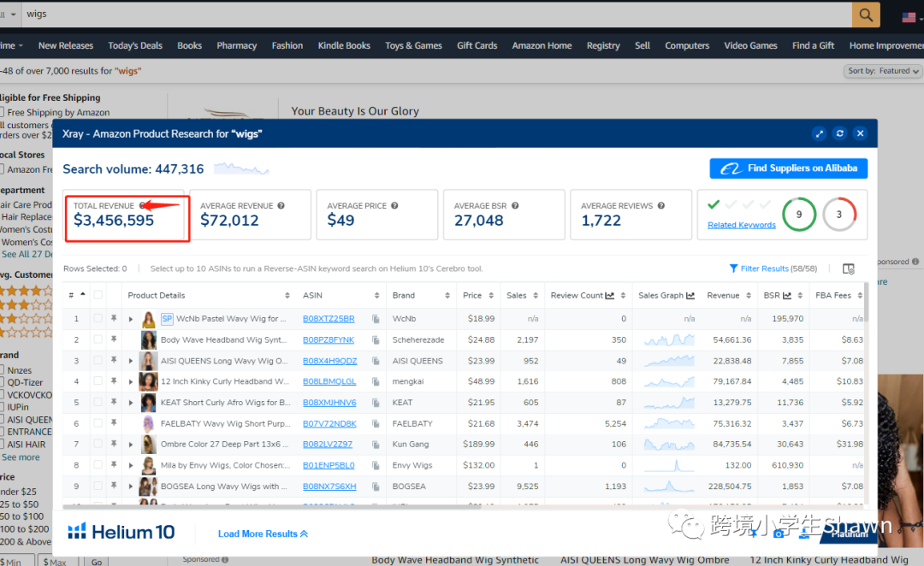The width and height of the screenshot is (924, 566).
Task: Copy ASIN B08PZ8FYNK with the copy icon
Action: (x=376, y=340)
